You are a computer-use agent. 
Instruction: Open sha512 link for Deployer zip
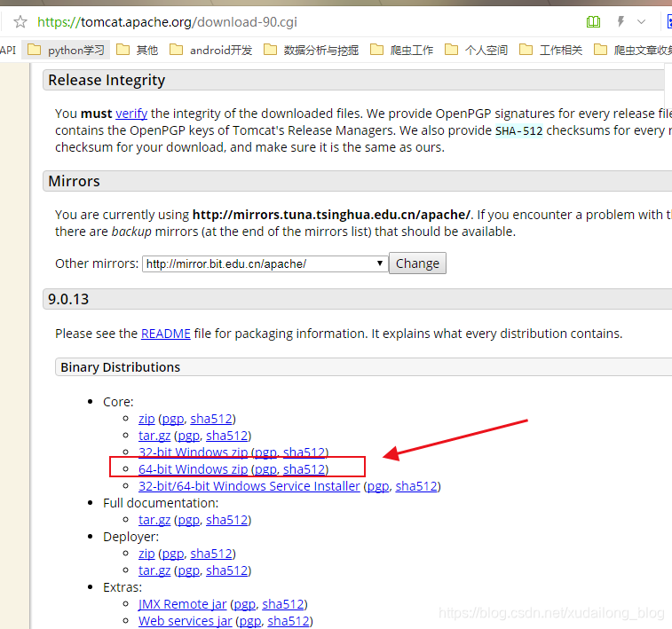pyautogui.click(x=211, y=554)
